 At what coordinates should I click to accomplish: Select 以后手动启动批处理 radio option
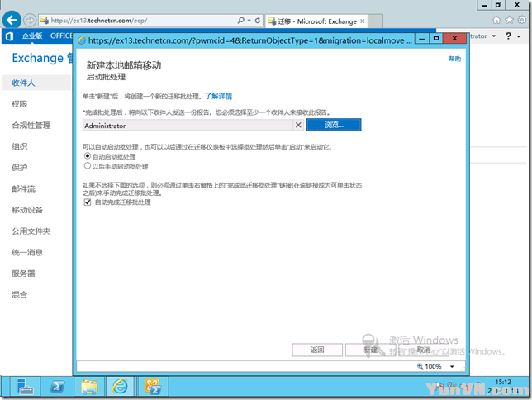tap(88, 166)
